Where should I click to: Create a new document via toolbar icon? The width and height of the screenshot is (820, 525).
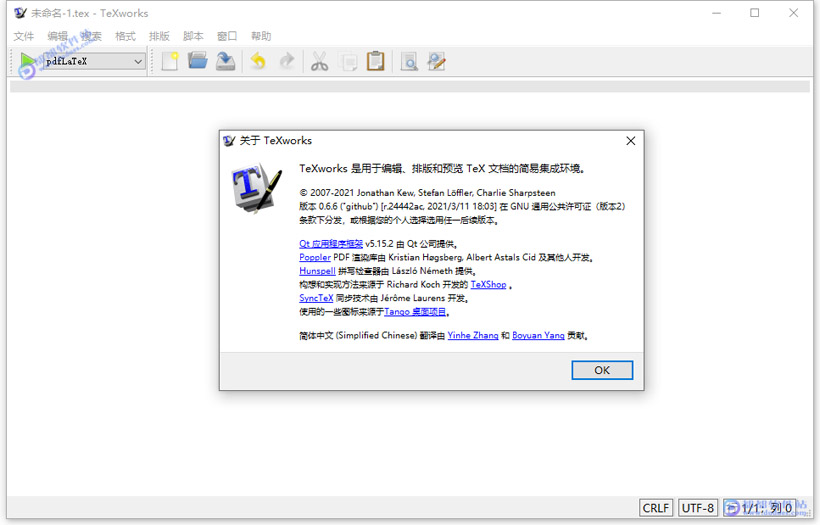pos(170,61)
